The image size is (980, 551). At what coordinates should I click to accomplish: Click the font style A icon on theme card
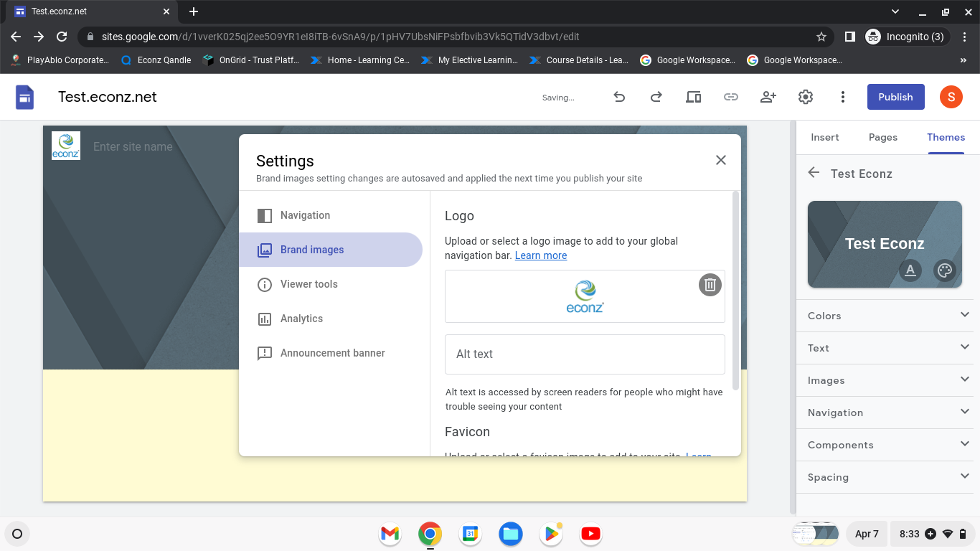pos(910,270)
